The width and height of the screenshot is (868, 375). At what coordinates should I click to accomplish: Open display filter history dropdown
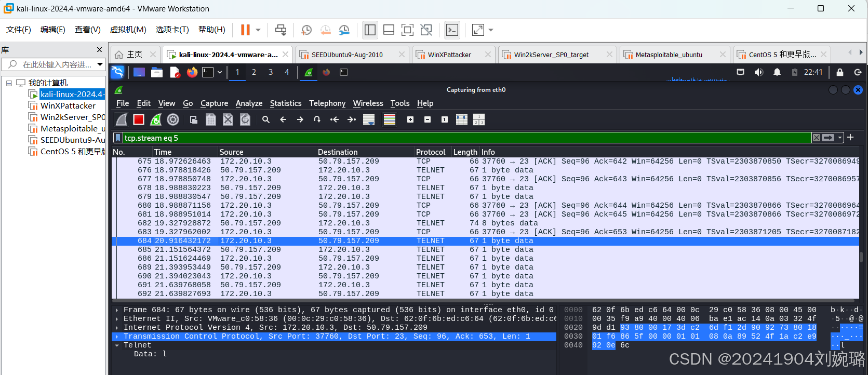tap(840, 138)
